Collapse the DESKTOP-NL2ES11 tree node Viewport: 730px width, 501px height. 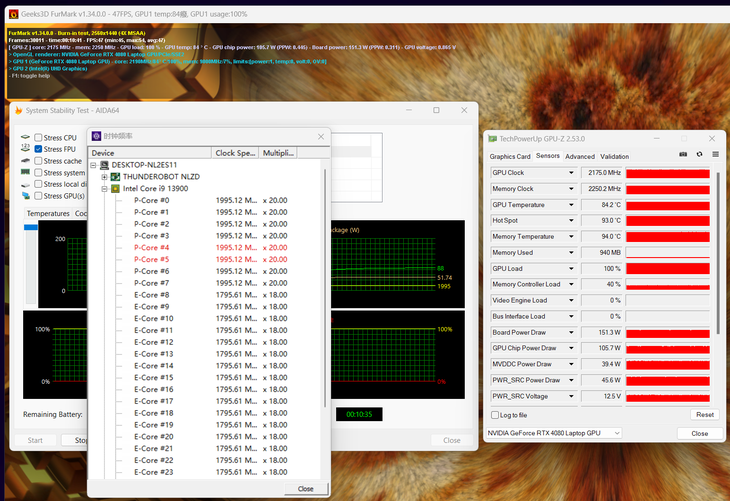coord(93,165)
